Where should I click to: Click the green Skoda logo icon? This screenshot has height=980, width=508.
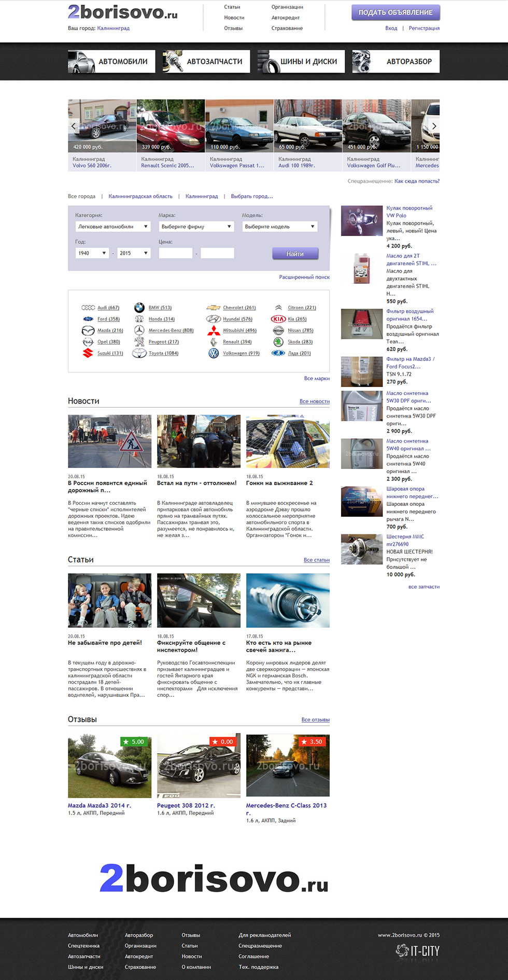(278, 342)
